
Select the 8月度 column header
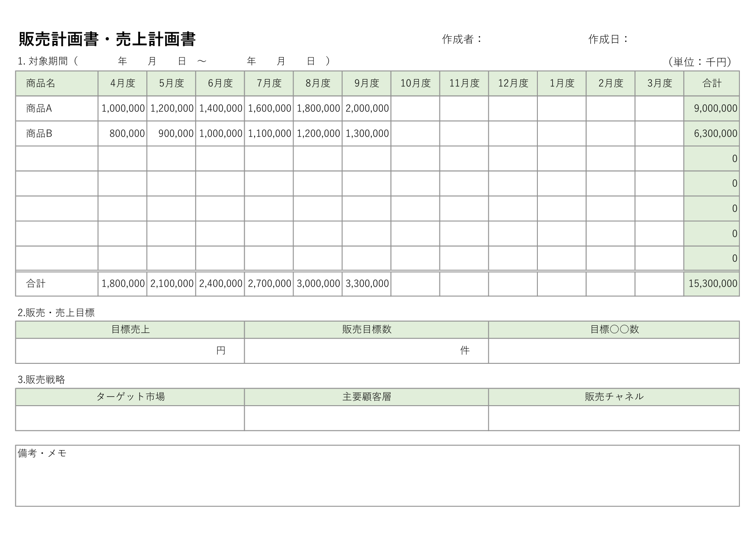318,84
